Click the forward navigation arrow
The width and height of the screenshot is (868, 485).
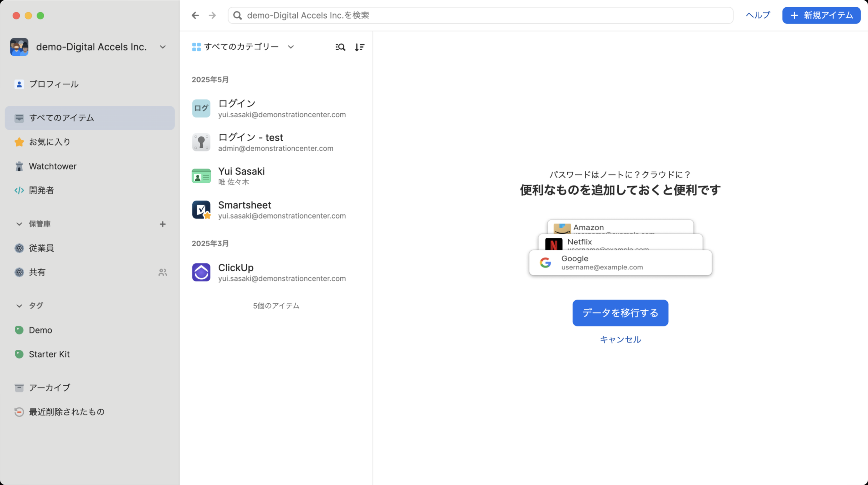click(212, 15)
